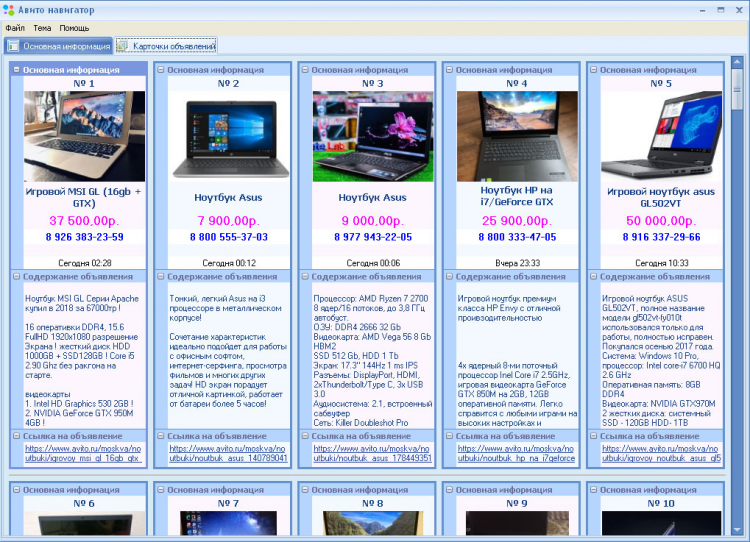Viewport: 750px width, 542px height.
Task: Click phone number 8 800 555-37-03
Action: (x=229, y=237)
